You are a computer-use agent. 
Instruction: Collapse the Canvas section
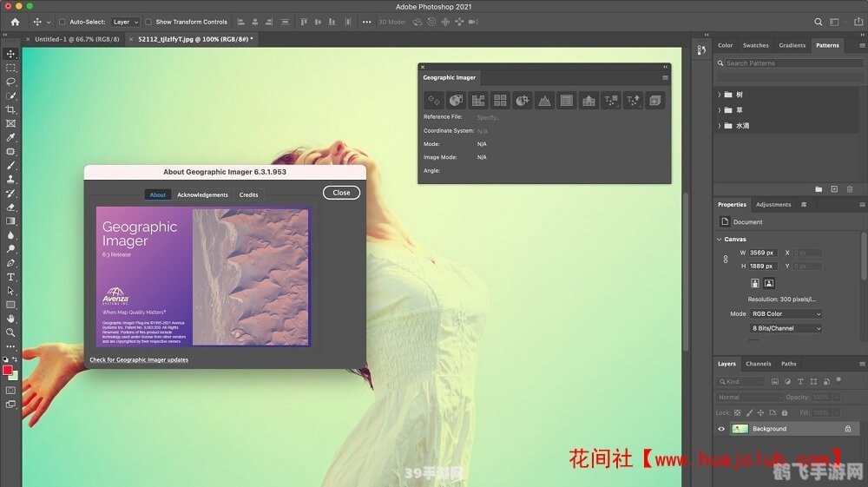click(720, 239)
